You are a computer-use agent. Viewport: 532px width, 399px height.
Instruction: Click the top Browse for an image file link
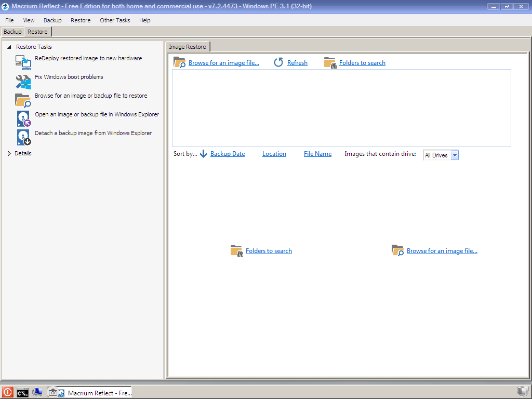224,63
